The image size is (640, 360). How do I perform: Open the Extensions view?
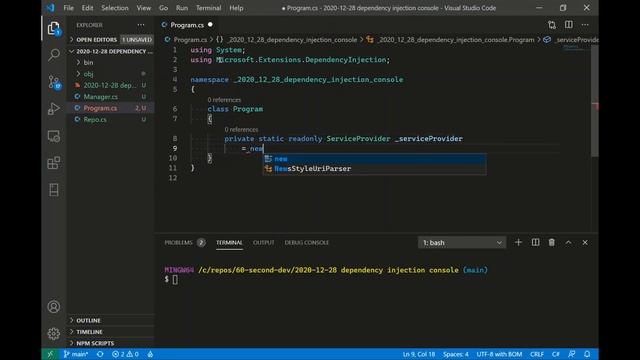(x=53, y=163)
